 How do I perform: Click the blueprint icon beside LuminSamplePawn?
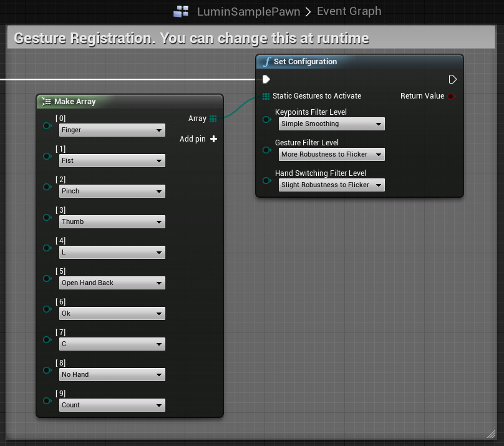click(x=181, y=11)
